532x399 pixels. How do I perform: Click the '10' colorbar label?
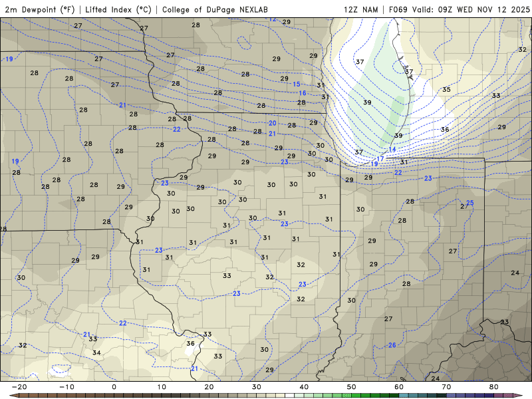[162, 387]
